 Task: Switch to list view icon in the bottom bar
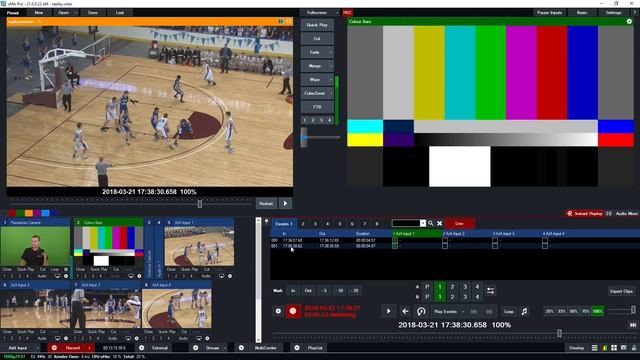(595, 348)
